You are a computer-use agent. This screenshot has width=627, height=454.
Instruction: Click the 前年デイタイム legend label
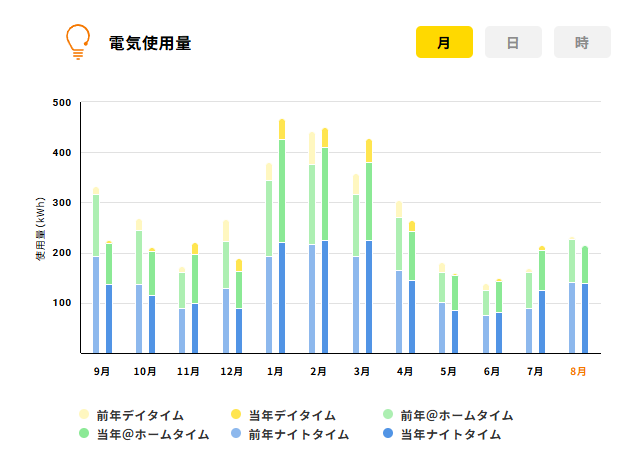coord(140,416)
